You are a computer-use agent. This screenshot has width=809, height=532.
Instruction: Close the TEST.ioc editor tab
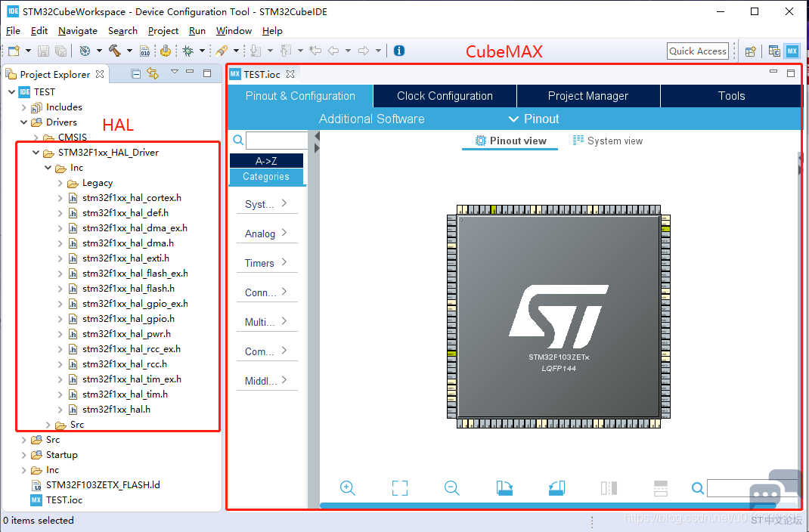click(290, 74)
